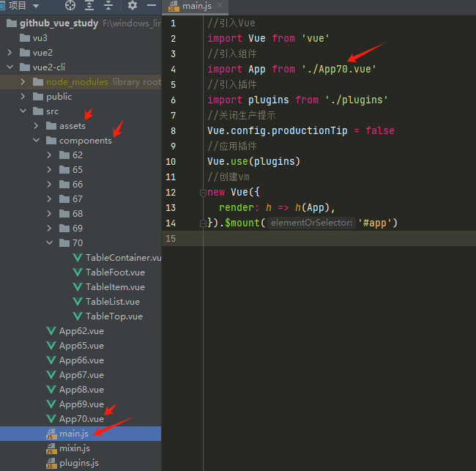476x471 pixels.
Task: Collapse the src folder
Action: tap(23, 111)
